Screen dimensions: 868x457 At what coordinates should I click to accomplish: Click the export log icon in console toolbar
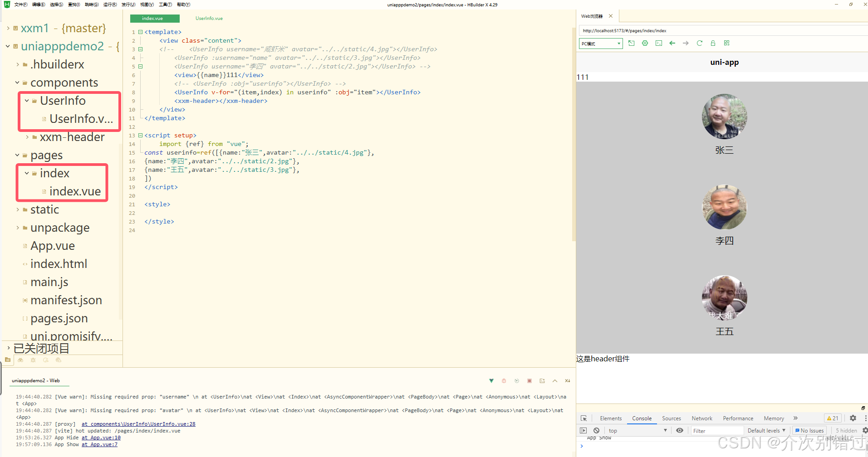click(542, 381)
